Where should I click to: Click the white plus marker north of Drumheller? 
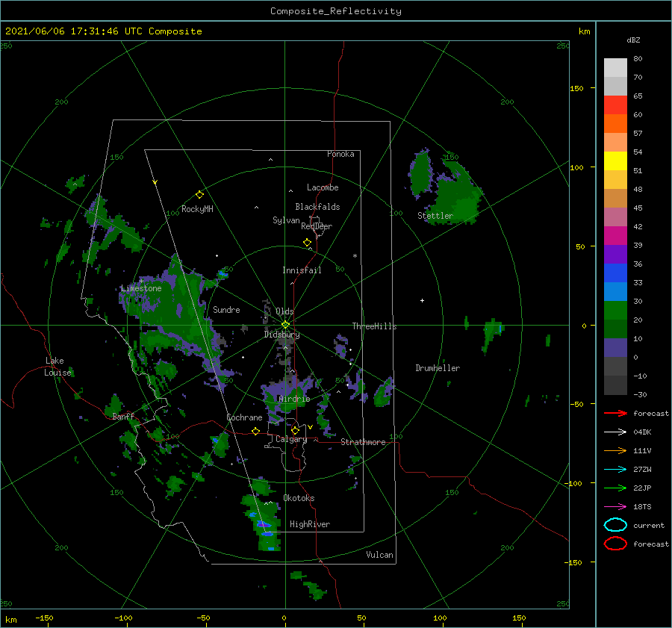[422, 300]
